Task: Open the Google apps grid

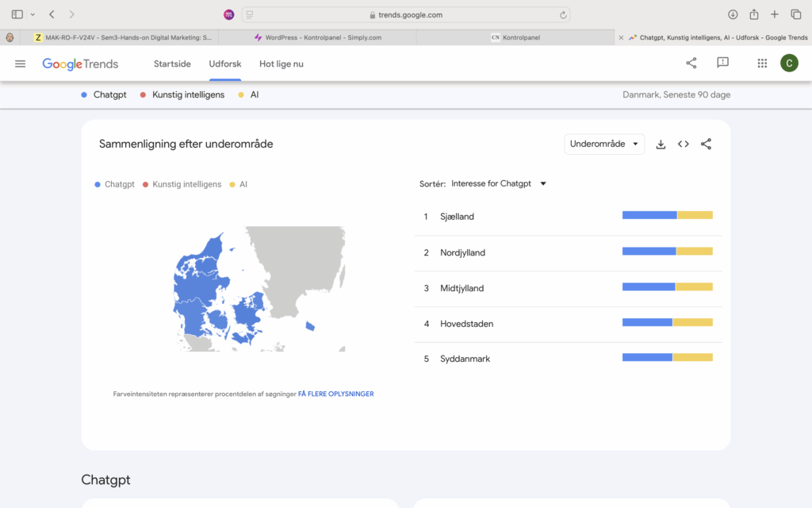Action: tap(762, 63)
